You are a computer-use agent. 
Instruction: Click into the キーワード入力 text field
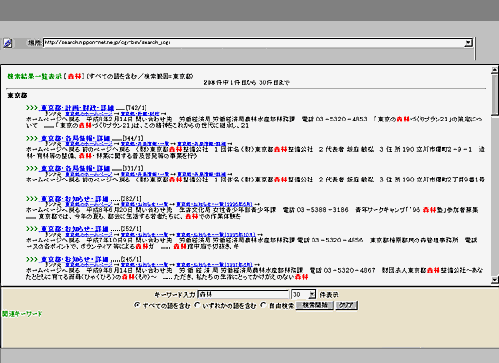pyautogui.click(x=243, y=294)
